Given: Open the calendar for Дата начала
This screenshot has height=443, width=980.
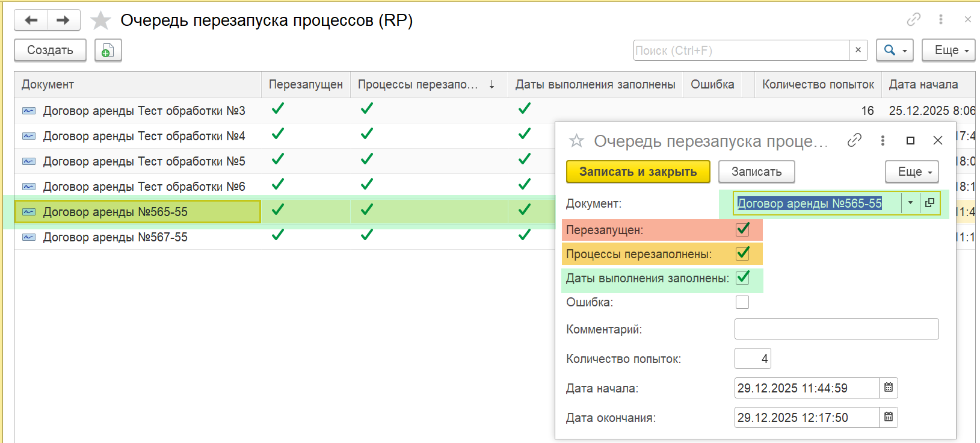Looking at the screenshot, I should (x=889, y=388).
